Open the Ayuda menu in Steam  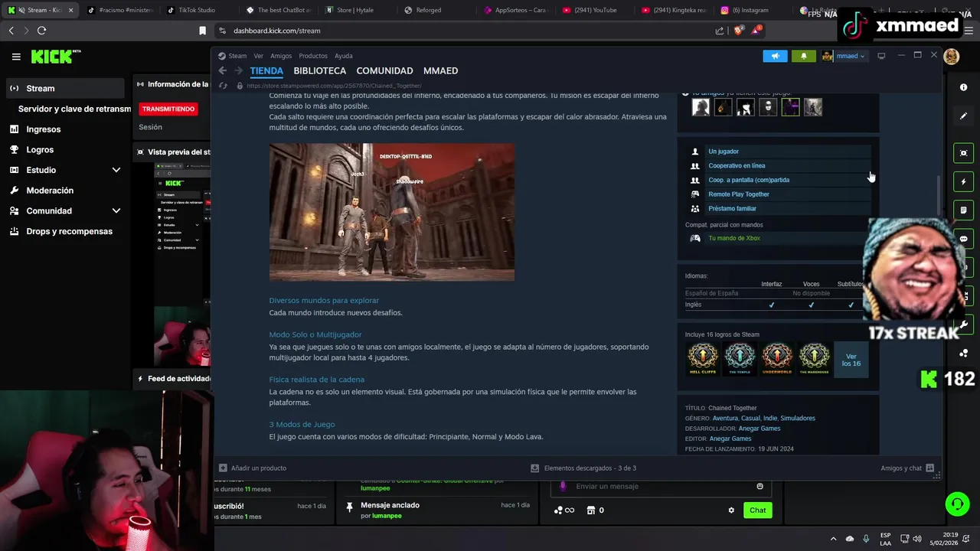(344, 56)
